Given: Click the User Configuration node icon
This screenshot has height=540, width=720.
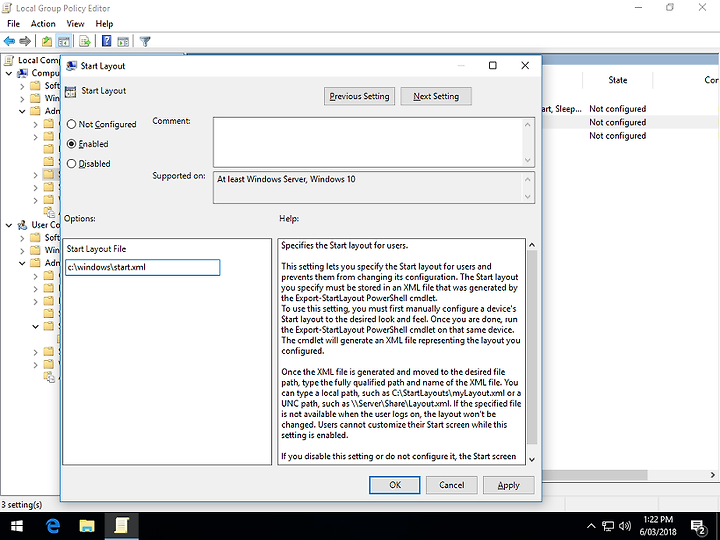Looking at the screenshot, I should (22, 225).
